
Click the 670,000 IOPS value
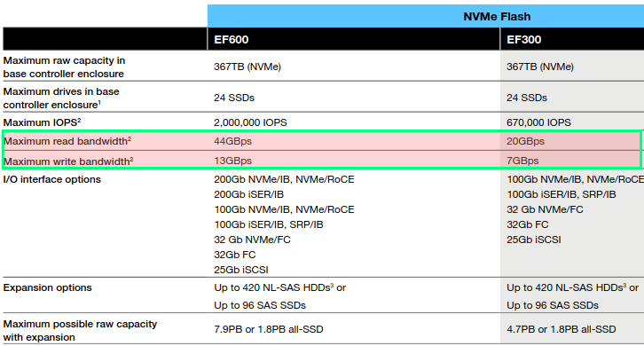point(538,122)
